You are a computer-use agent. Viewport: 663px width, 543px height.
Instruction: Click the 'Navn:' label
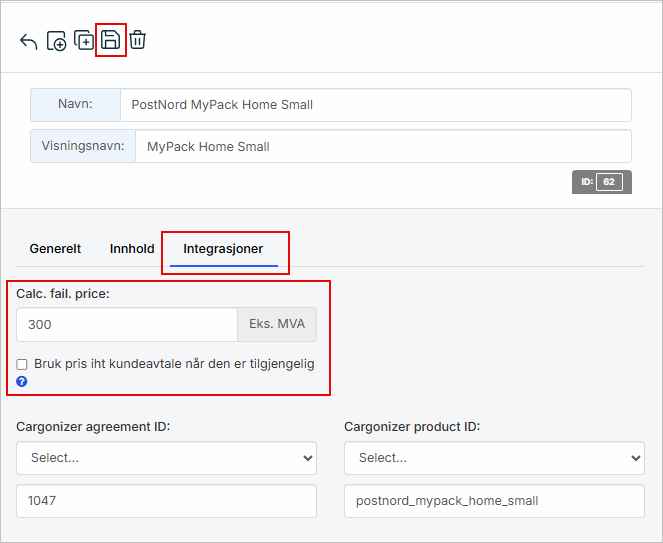[75, 104]
